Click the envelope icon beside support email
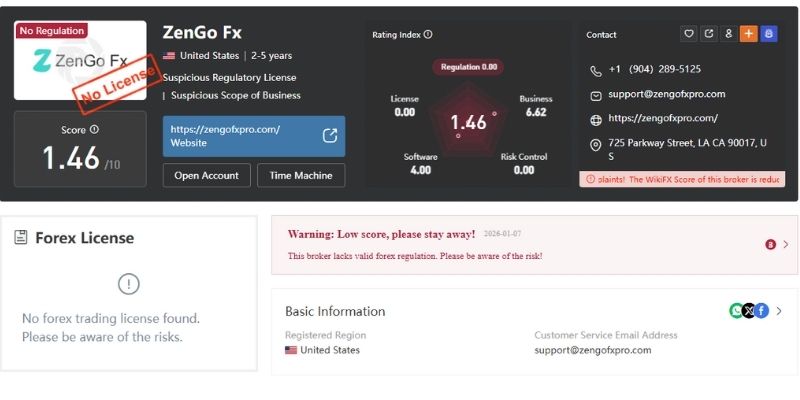Image resolution: width=800 pixels, height=400 pixels. point(595,95)
